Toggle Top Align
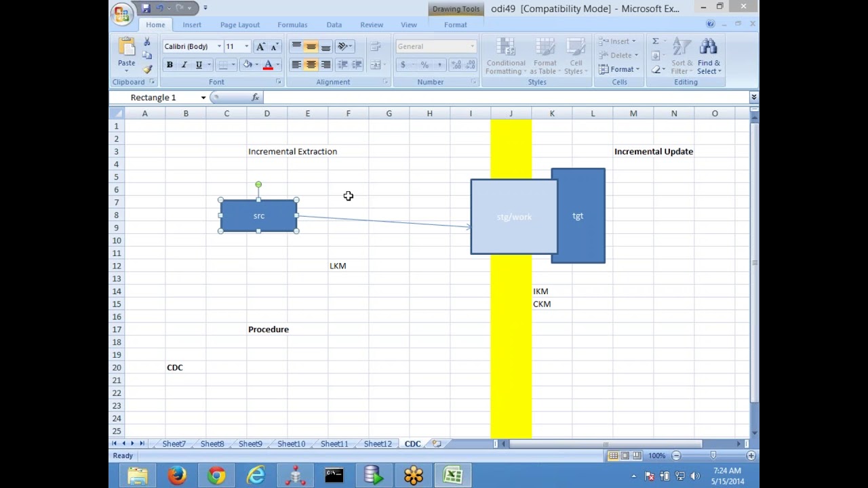 point(296,46)
